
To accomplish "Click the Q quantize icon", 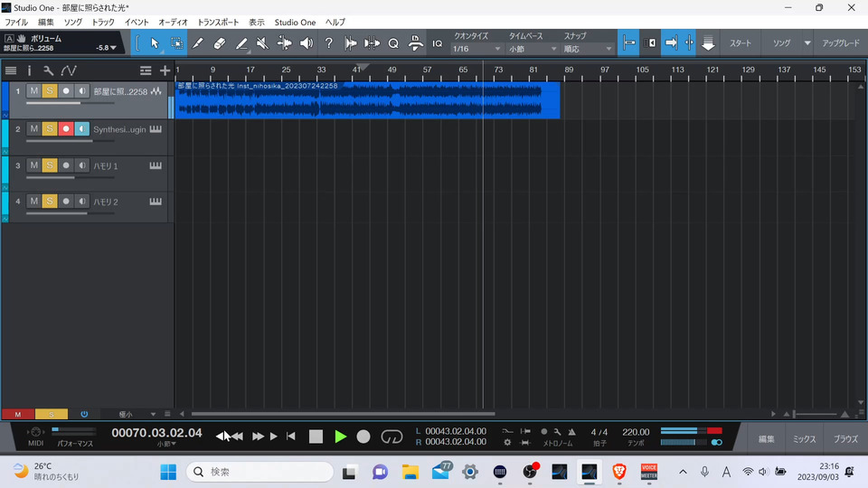I will click(x=393, y=43).
